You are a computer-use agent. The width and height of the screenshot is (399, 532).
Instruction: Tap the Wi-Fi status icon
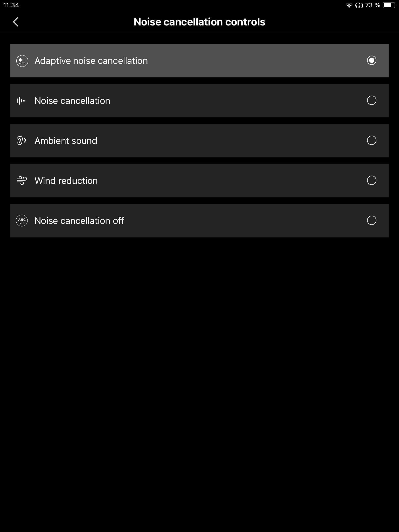(x=349, y=5)
